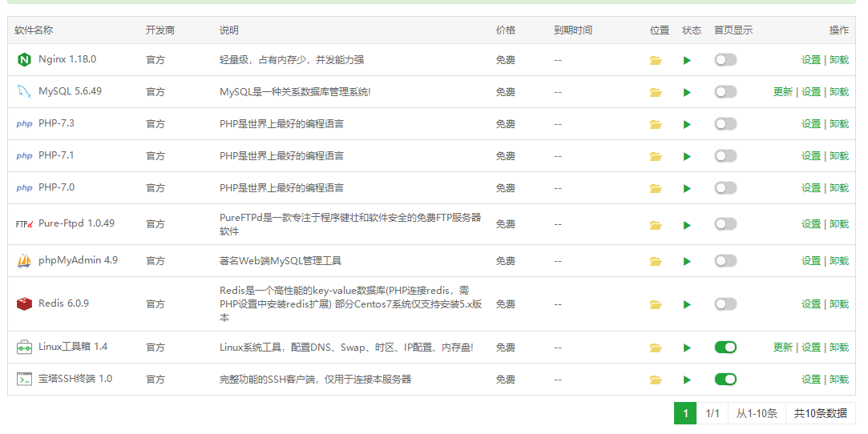Click the phpMyAdmin 4.9 software name
Viewport: 868px width, 434px height.
[78, 260]
